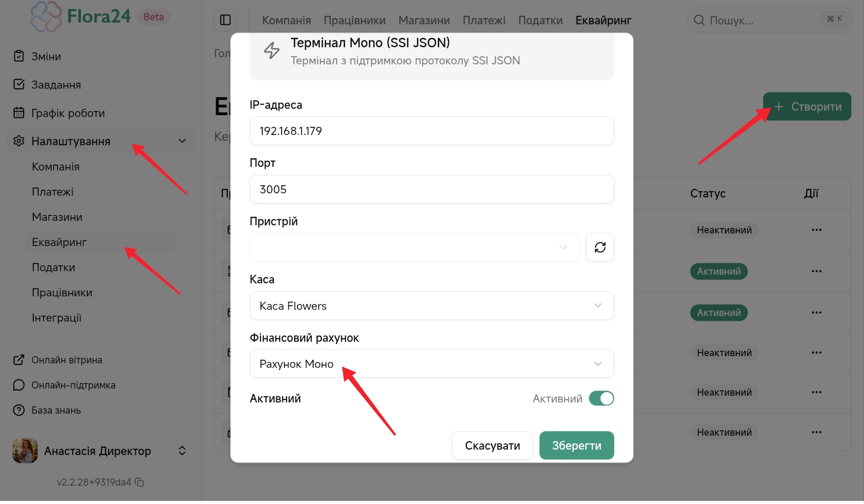
Task: Click the Flora24 logo icon
Action: (46, 17)
